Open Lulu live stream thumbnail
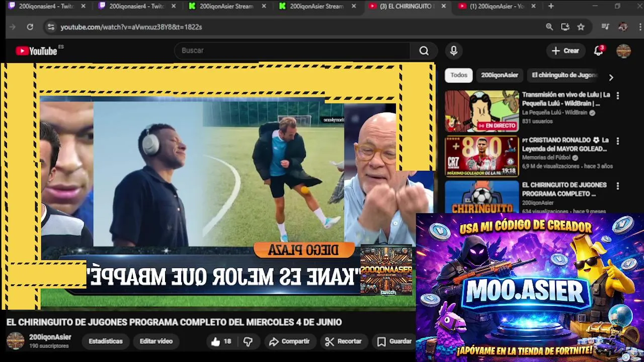 click(481, 111)
